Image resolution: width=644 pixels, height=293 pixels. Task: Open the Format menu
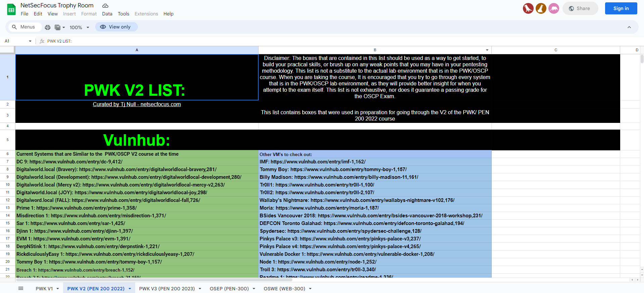(89, 14)
